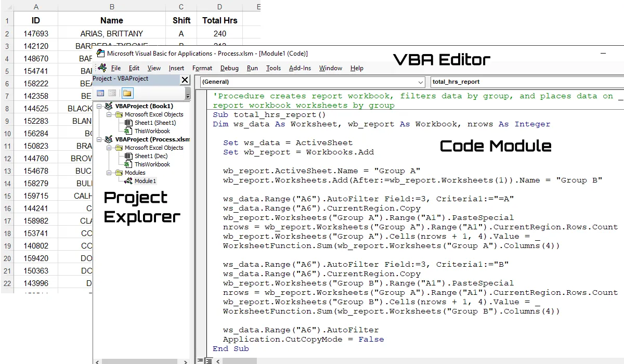
Task: Click the Total Hrs header cell
Action: click(x=220, y=20)
